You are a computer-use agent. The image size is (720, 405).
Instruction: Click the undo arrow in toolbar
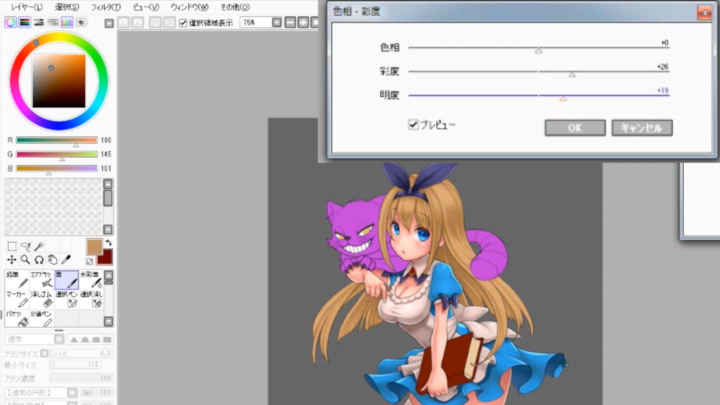point(124,22)
